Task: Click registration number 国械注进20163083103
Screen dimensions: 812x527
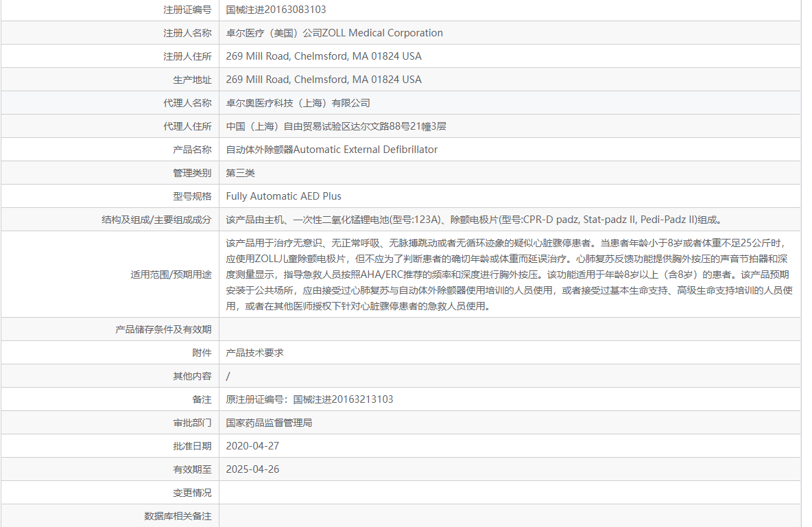Action: pos(276,10)
